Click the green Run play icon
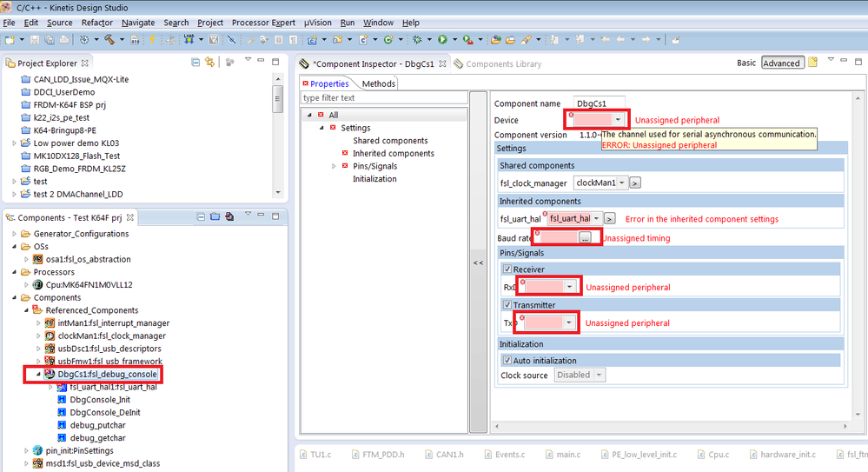The image size is (868, 472). click(x=442, y=40)
